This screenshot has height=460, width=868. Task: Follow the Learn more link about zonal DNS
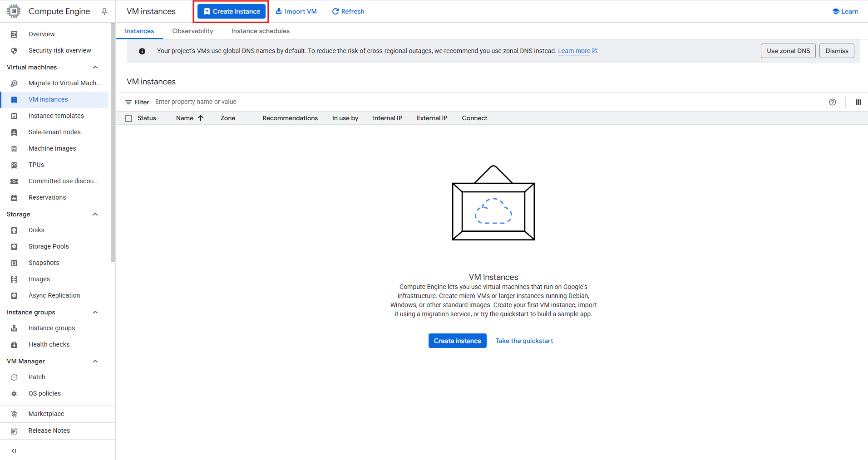(574, 51)
